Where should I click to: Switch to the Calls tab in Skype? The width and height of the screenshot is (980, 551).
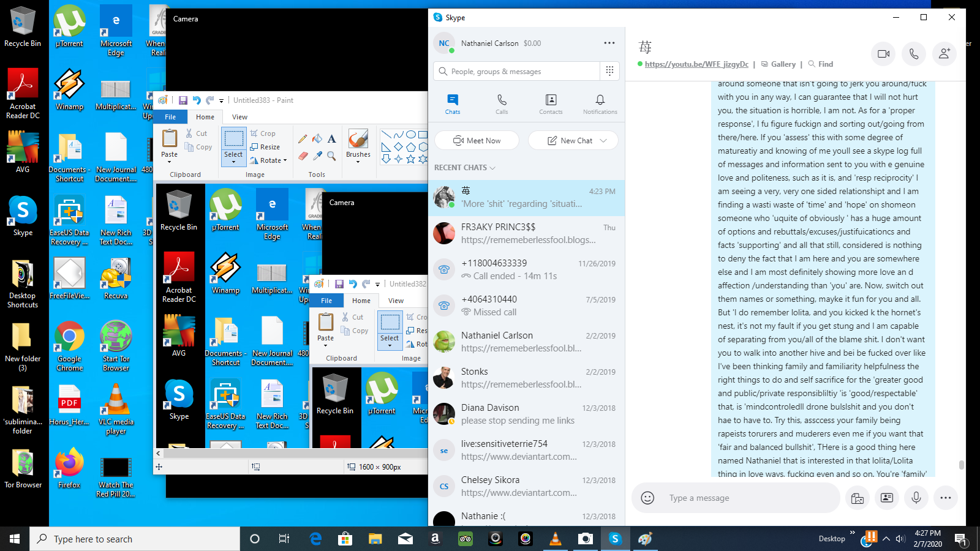(502, 103)
